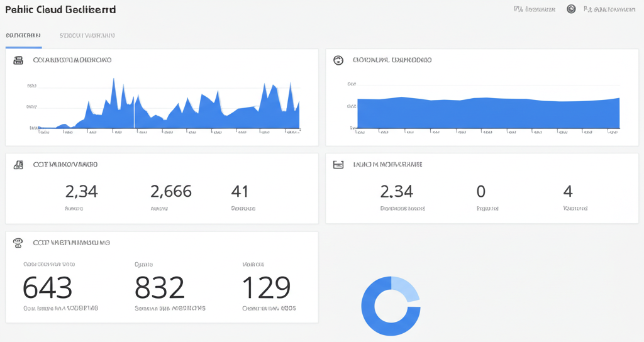Screen dimensions: 644x342
Task: Click the gauge icon on the flat area chart card
Action: pyautogui.click(x=338, y=60)
